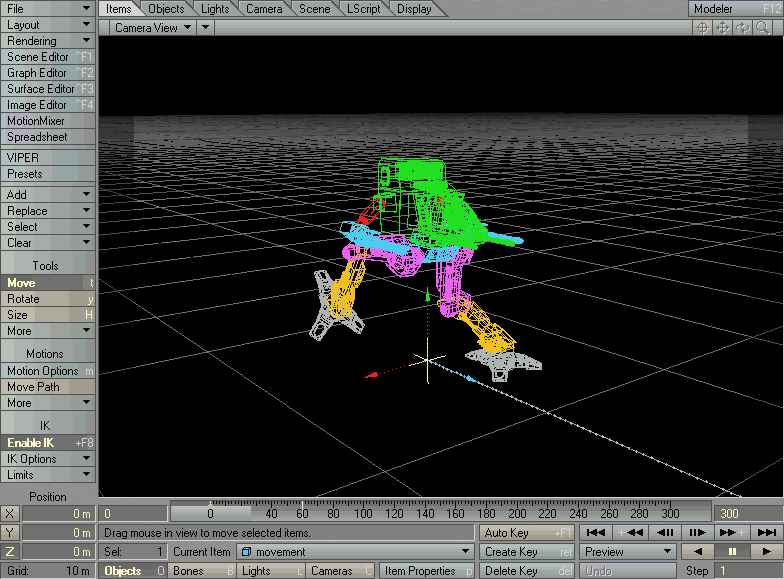The width and height of the screenshot is (784, 579).
Task: Switch to the LScript tab
Action: (x=364, y=8)
